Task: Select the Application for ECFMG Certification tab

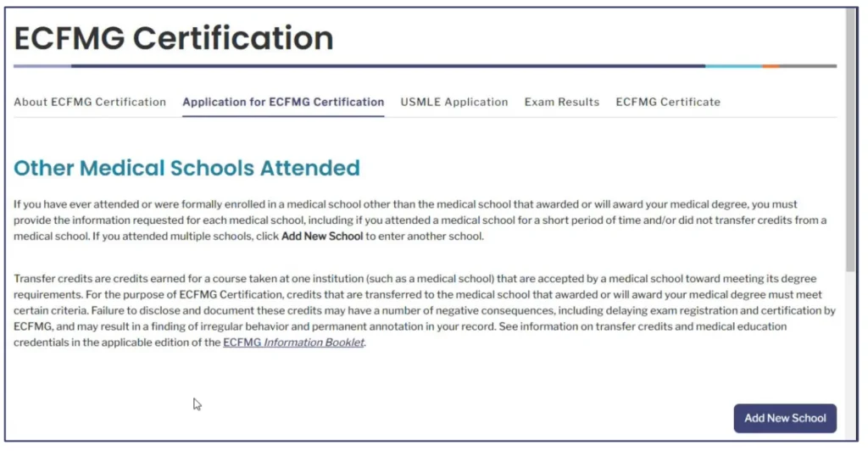Action: pos(283,102)
